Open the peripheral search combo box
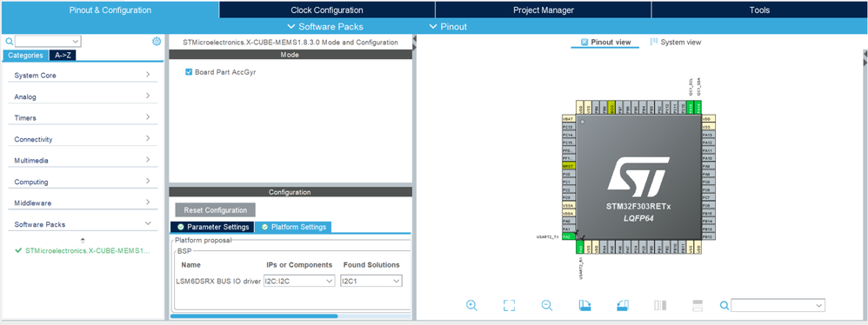 pos(48,41)
